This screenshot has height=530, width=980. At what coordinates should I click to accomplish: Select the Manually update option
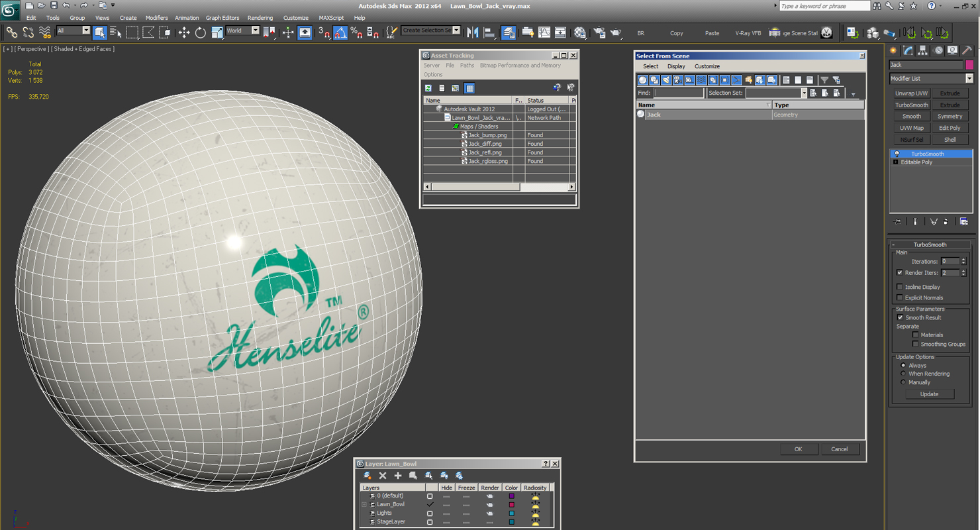(903, 382)
